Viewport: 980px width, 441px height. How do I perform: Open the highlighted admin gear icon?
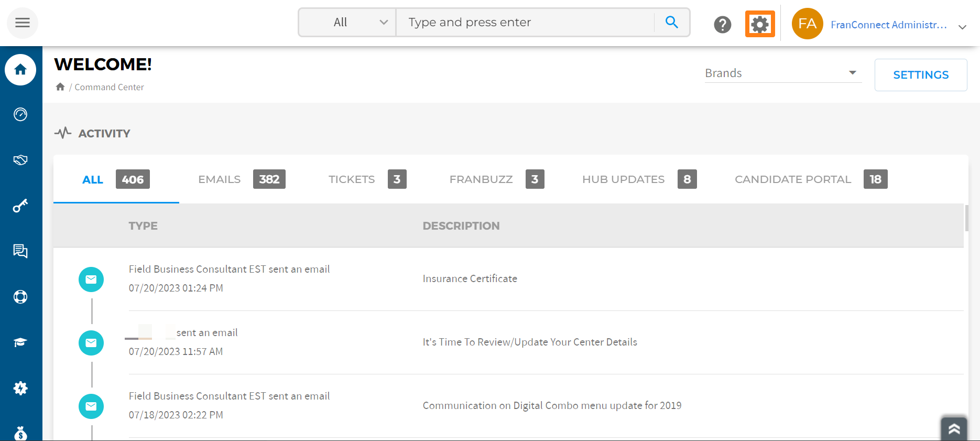(759, 24)
